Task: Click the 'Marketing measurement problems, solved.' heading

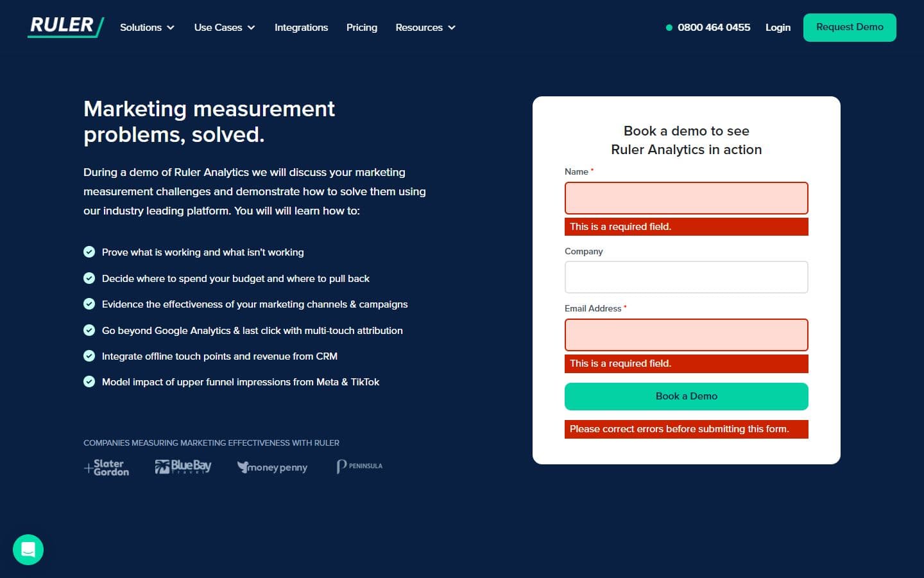Action: [209, 121]
